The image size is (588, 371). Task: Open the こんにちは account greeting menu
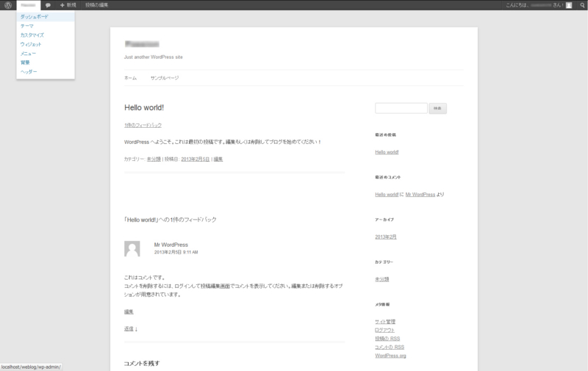click(539, 5)
